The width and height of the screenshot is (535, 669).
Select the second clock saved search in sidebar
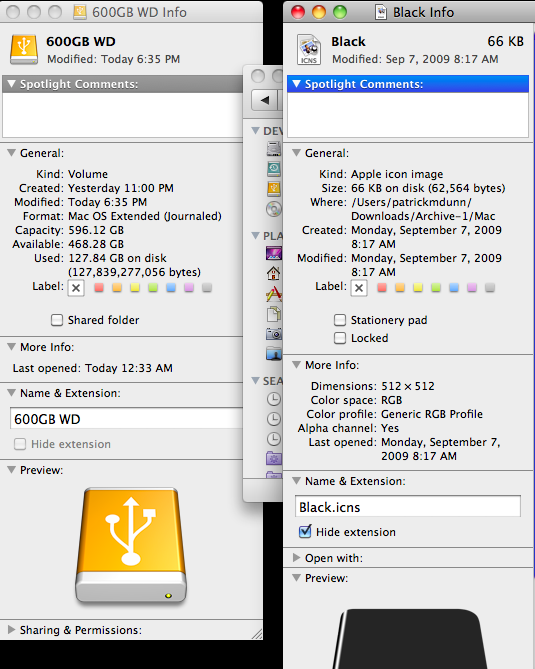(x=273, y=419)
